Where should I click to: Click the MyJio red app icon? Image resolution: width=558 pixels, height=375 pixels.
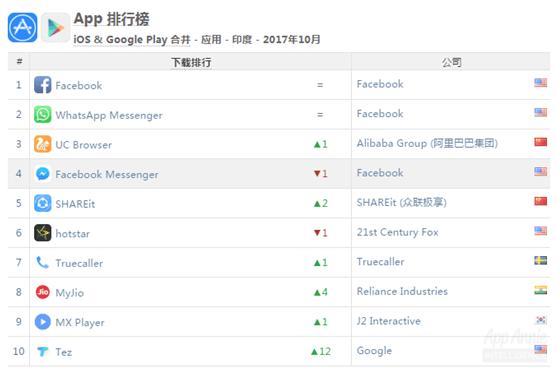point(43,292)
